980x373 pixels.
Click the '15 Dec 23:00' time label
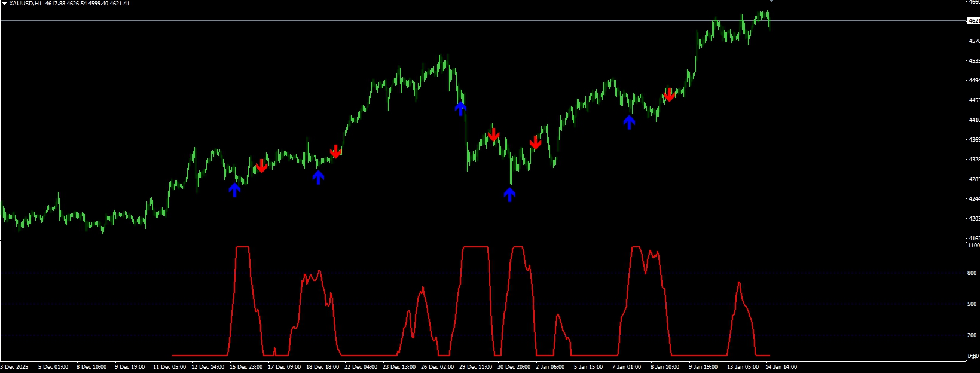(x=246, y=367)
